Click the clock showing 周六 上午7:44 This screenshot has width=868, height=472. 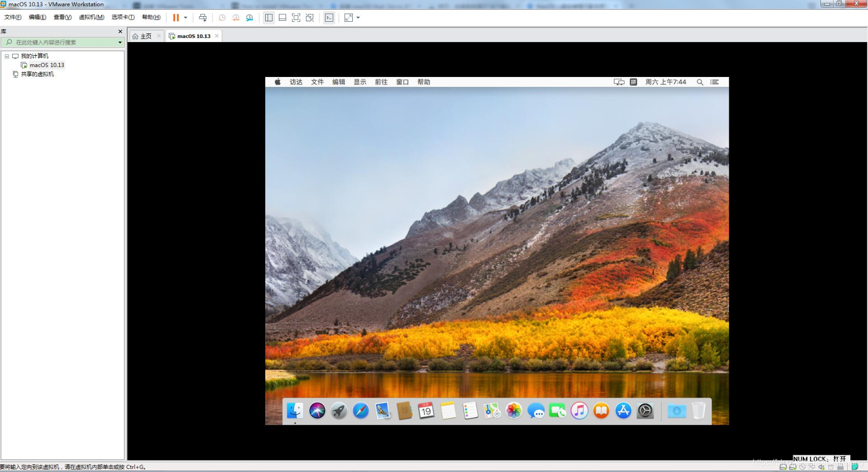point(666,82)
